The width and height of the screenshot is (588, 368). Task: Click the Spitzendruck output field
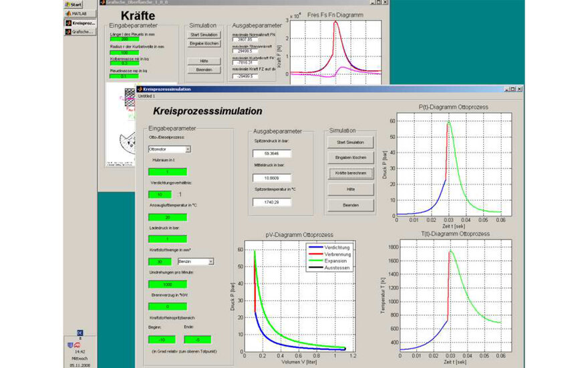(272, 154)
